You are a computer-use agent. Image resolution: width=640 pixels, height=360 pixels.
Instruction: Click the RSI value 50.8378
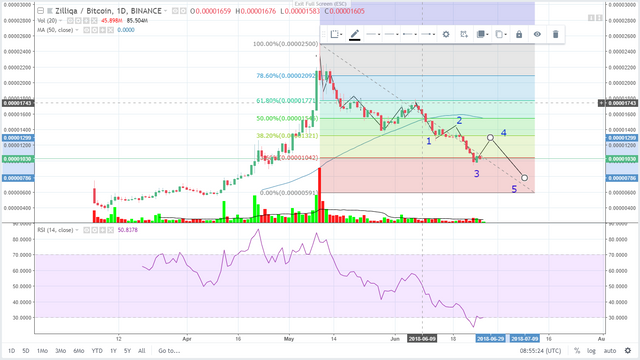128,230
